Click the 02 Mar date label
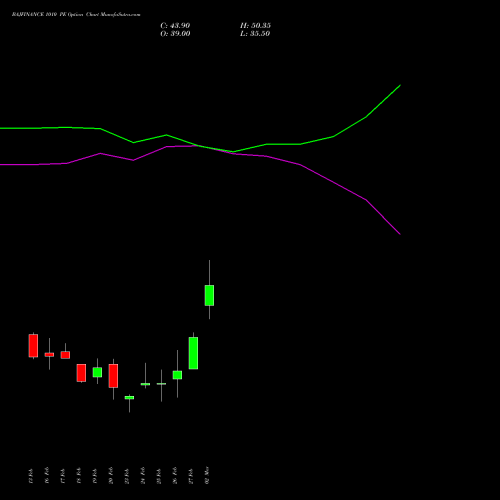Viewport: 500px width, 500px height. click(x=207, y=475)
